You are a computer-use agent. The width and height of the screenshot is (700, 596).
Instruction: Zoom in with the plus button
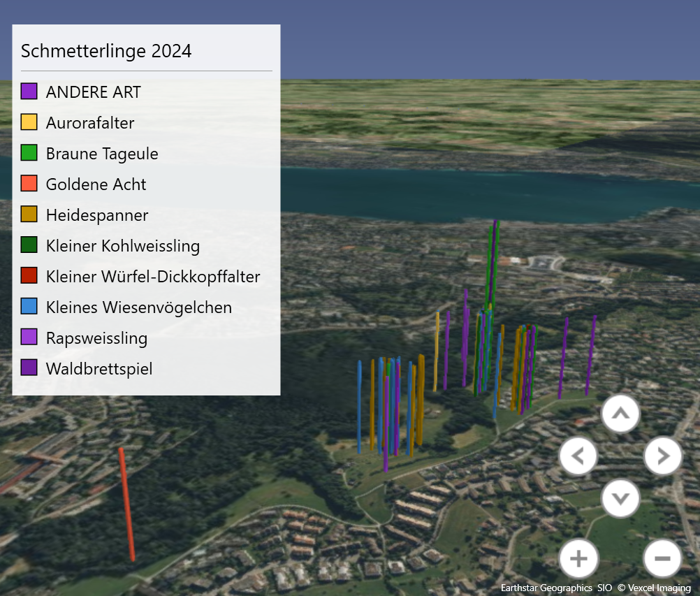pos(578,558)
